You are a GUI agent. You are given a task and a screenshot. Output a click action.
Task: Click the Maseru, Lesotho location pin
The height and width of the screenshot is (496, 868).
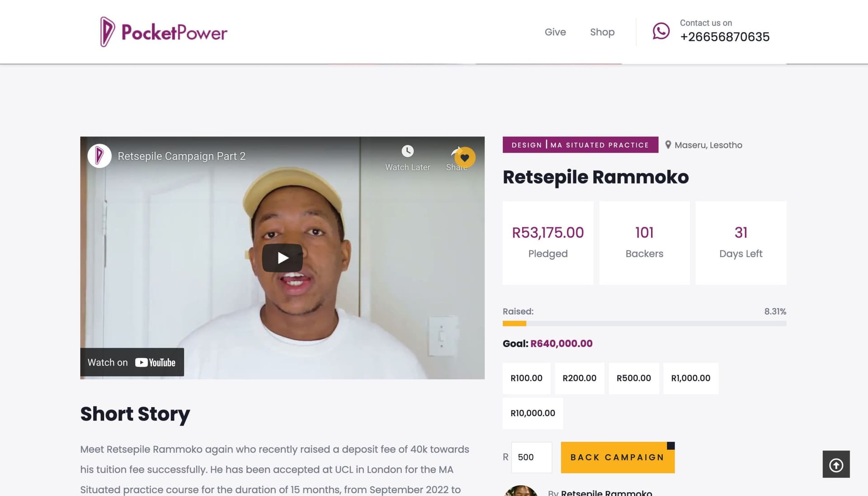coord(668,145)
